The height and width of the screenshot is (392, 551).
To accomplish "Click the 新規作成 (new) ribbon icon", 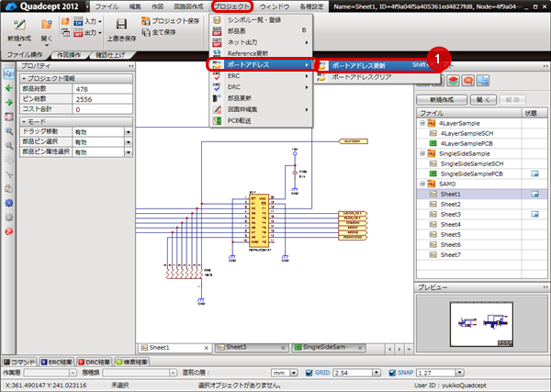I will pyautogui.click(x=19, y=25).
